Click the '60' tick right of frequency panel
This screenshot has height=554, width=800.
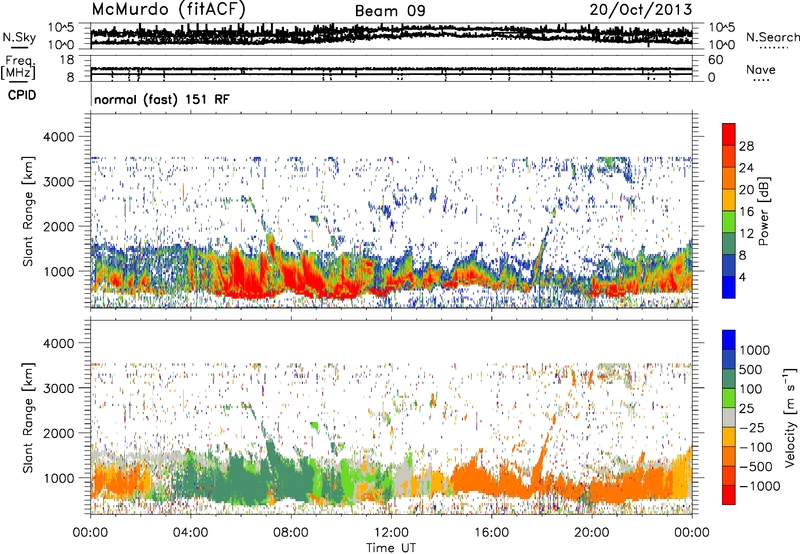[715, 60]
